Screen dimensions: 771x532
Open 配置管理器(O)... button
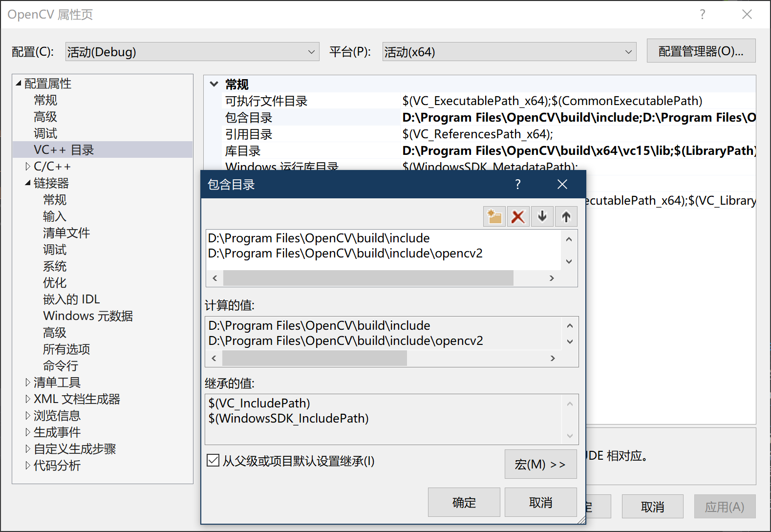(x=701, y=51)
